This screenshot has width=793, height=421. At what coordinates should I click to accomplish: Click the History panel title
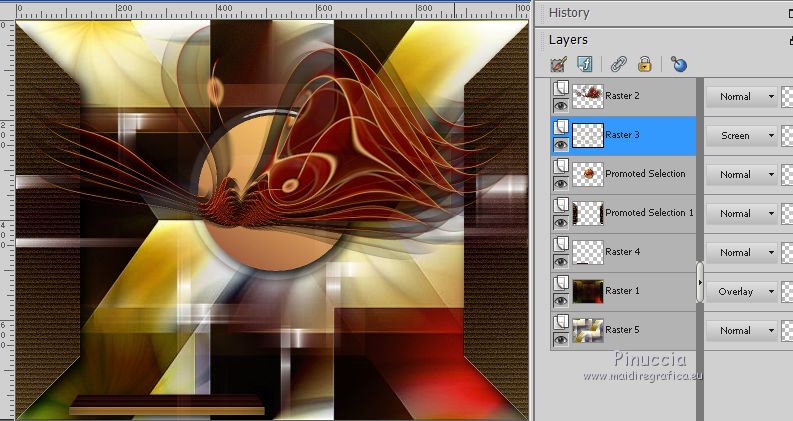pyautogui.click(x=569, y=12)
